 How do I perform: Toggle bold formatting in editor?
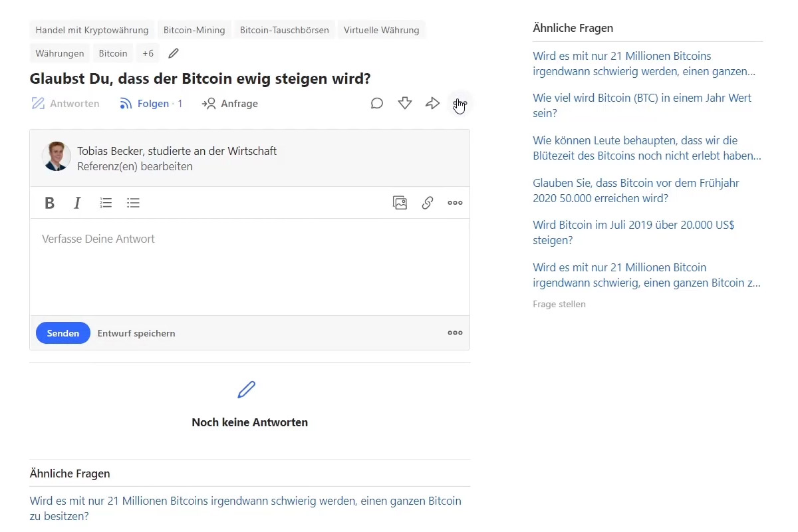tap(49, 203)
